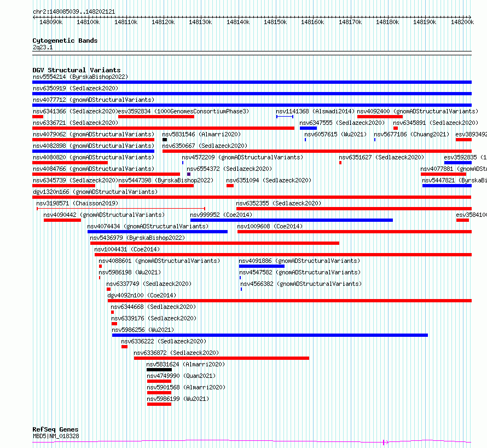Click nsv6057615 (Wu2021) label
This screenshot has height=448, width=487.
coord(335,134)
